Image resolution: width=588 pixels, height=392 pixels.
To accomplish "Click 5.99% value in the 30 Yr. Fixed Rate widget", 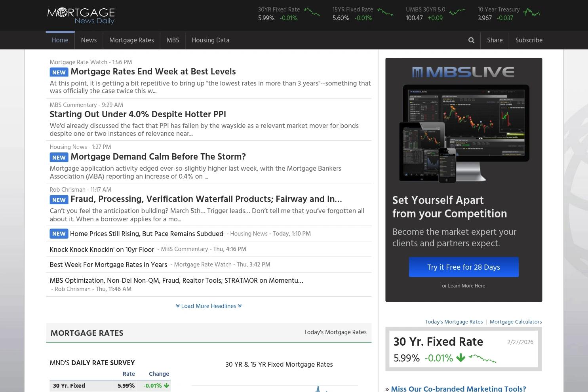I will 407,358.
